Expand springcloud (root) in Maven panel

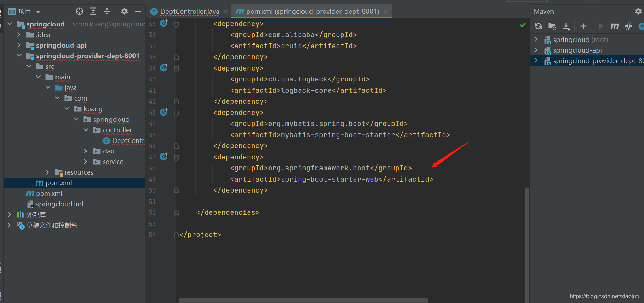[536, 40]
